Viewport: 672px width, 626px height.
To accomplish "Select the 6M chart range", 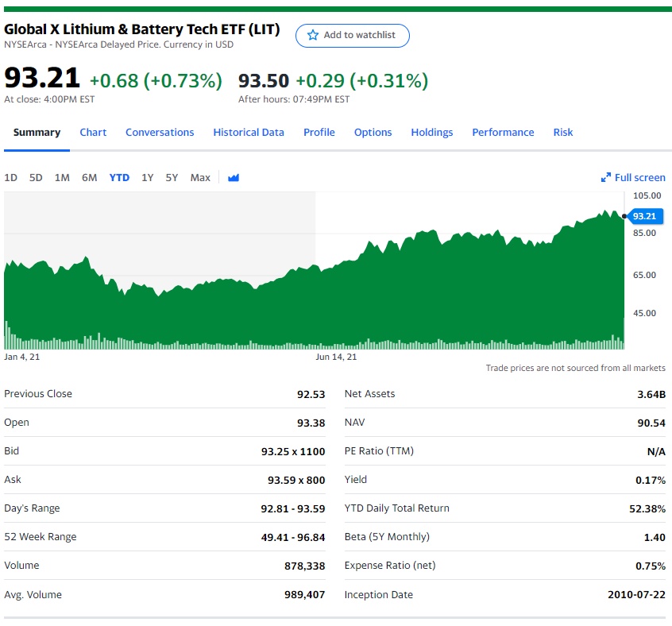I will point(90,177).
